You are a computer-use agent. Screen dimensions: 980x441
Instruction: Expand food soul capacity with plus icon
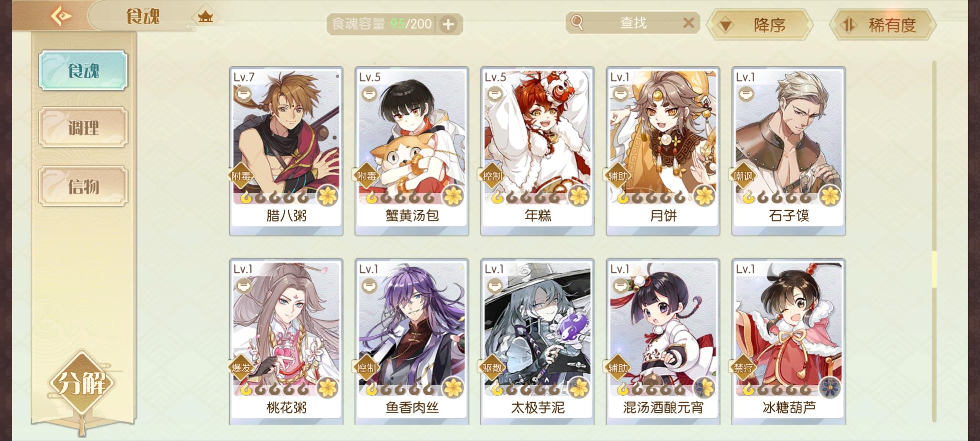pyautogui.click(x=448, y=24)
